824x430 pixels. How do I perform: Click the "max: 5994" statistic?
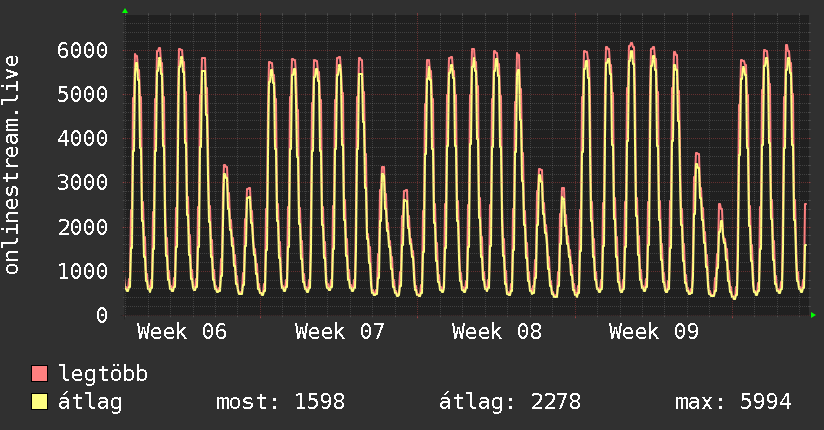(x=733, y=402)
